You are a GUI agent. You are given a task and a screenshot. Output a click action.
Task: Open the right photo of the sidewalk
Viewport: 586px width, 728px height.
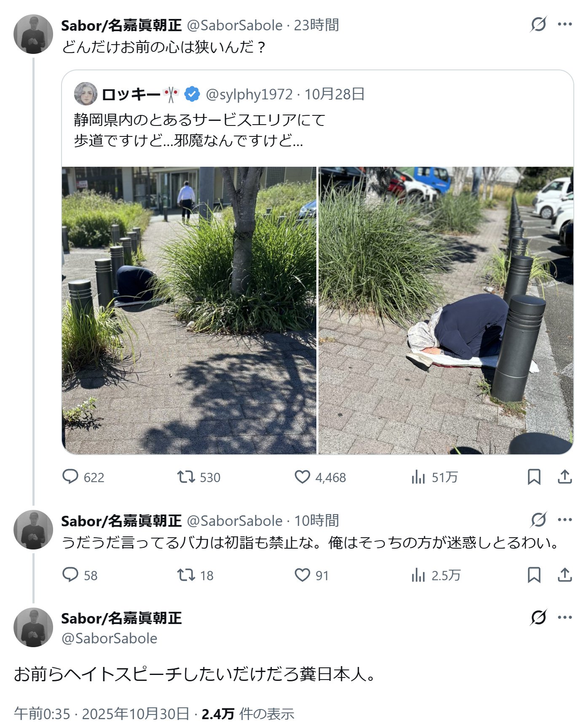(446, 310)
